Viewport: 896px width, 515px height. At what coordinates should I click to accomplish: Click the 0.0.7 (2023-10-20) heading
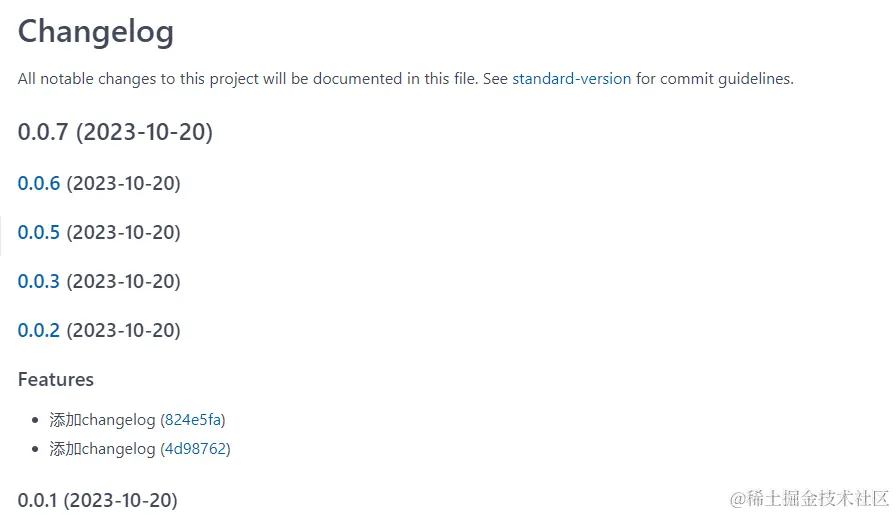click(x=115, y=132)
